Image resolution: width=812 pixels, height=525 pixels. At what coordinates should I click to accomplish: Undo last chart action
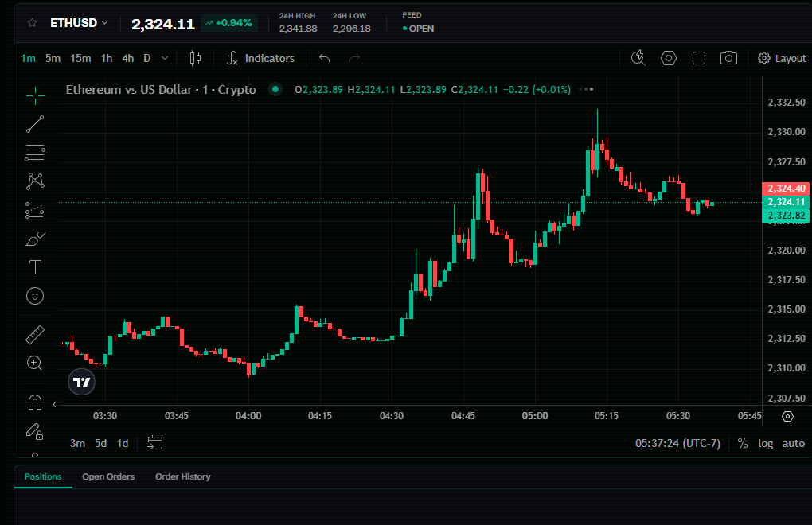(x=325, y=58)
